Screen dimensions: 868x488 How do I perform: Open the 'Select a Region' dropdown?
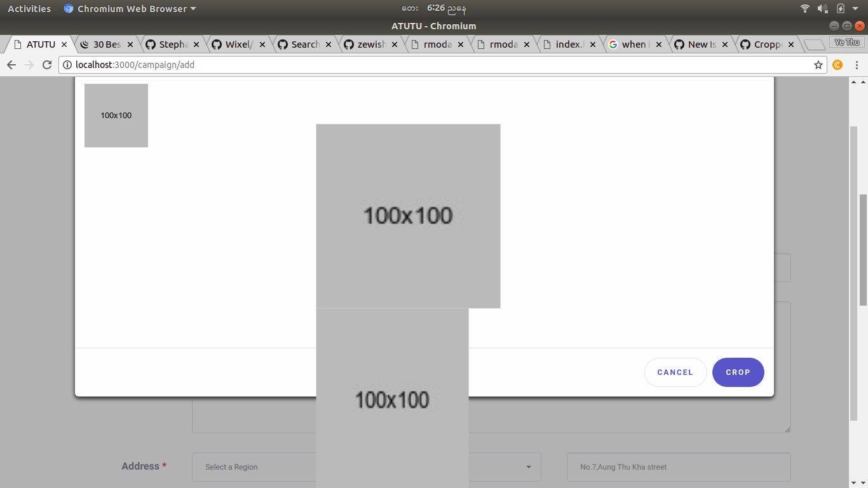point(365,466)
